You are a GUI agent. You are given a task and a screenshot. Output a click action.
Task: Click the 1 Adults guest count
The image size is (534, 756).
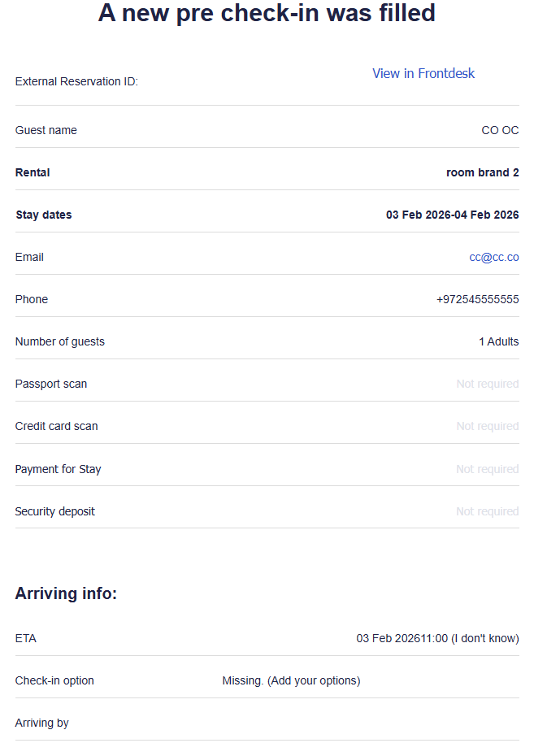(498, 341)
